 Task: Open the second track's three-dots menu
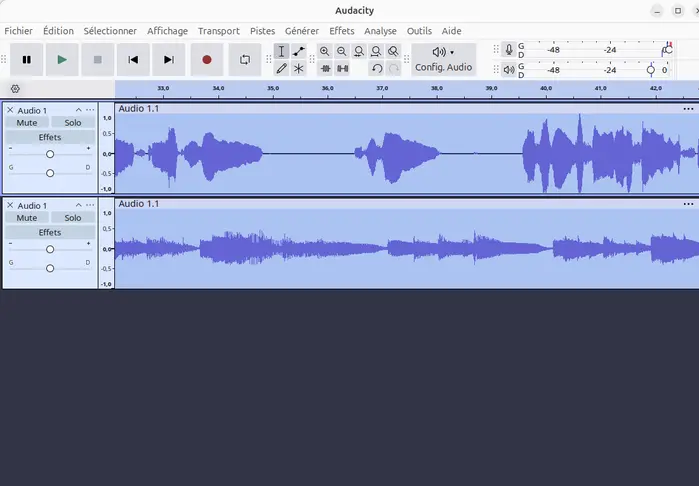click(x=90, y=205)
